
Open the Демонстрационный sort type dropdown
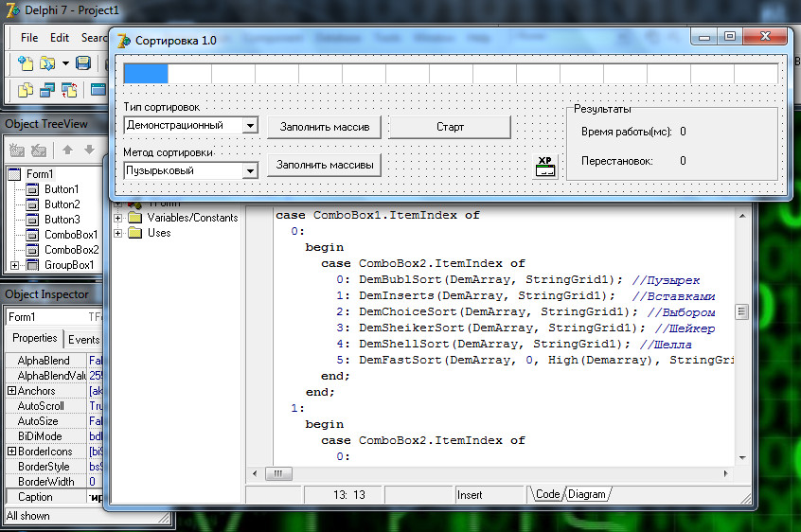click(250, 126)
